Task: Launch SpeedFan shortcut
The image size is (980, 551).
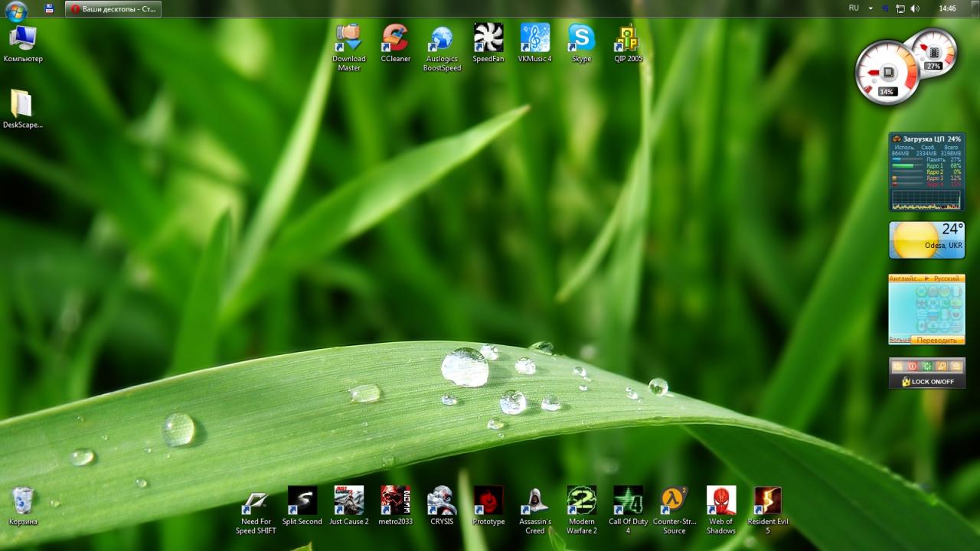Action: 488,44
